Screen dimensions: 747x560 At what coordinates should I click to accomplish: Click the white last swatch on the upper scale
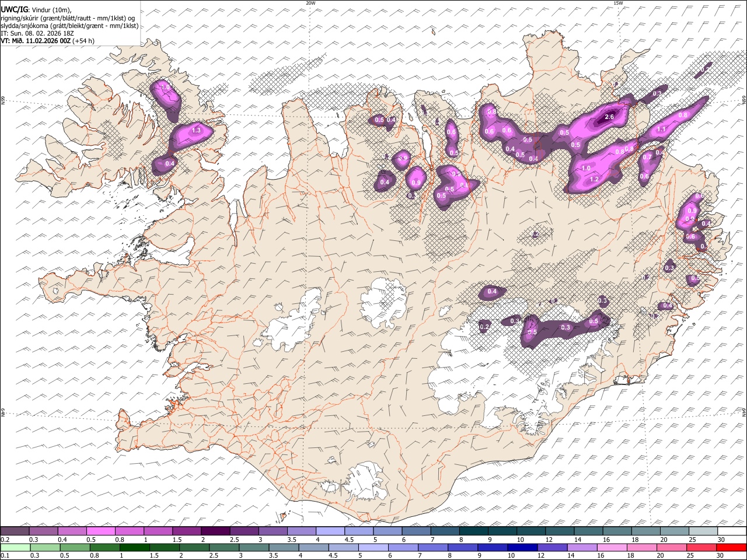[x=732, y=531]
